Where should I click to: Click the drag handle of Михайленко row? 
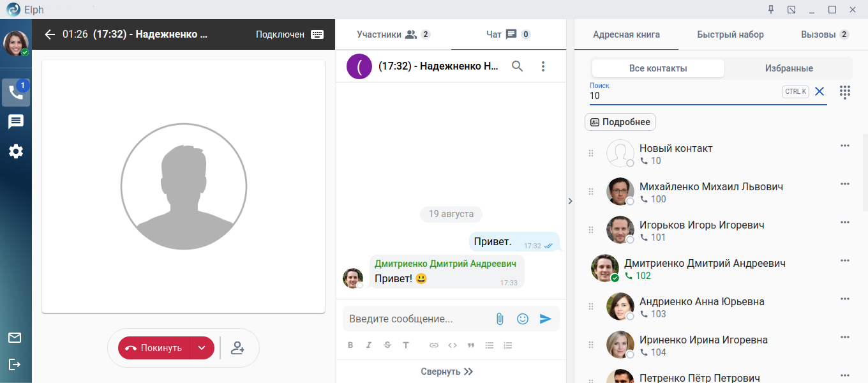tap(590, 191)
